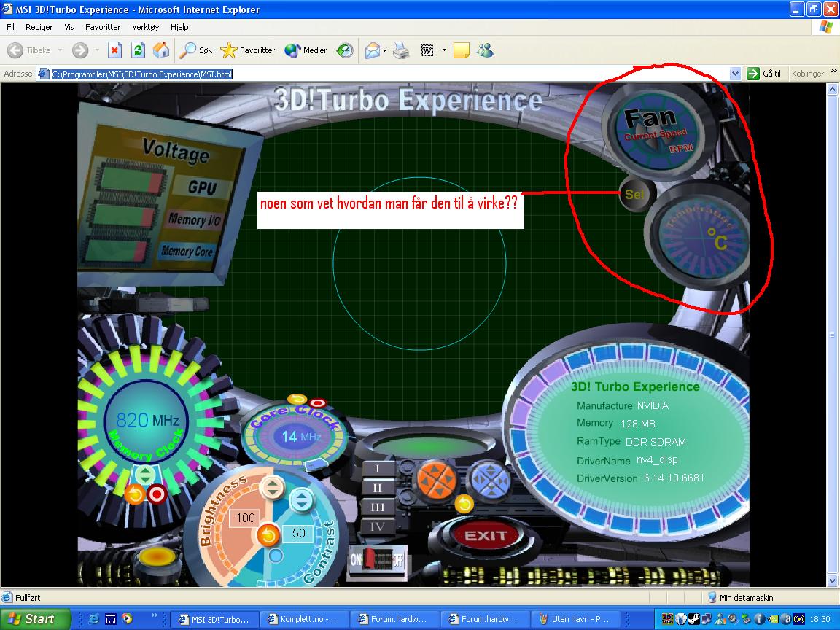Click the Print icon

click(x=401, y=50)
